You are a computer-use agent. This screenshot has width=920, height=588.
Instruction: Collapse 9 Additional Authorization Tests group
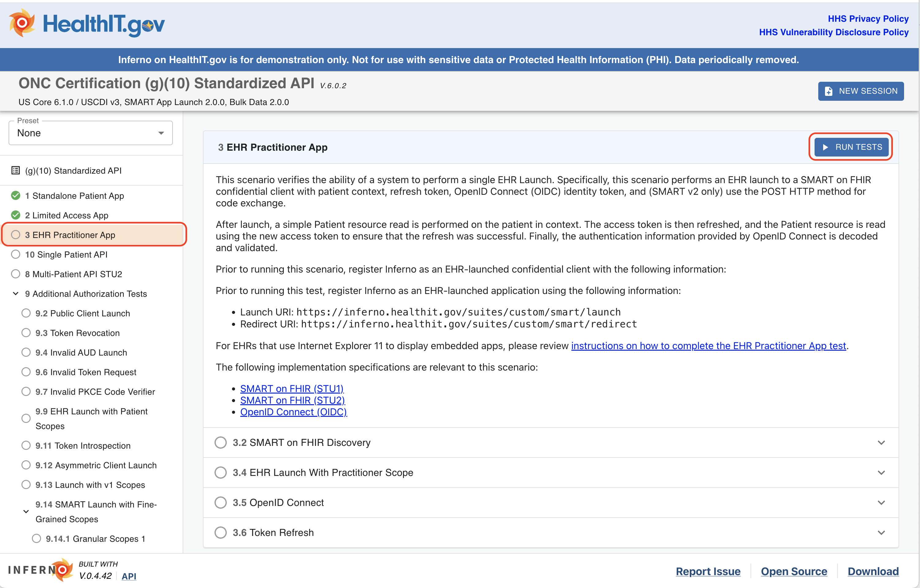pyautogui.click(x=16, y=294)
